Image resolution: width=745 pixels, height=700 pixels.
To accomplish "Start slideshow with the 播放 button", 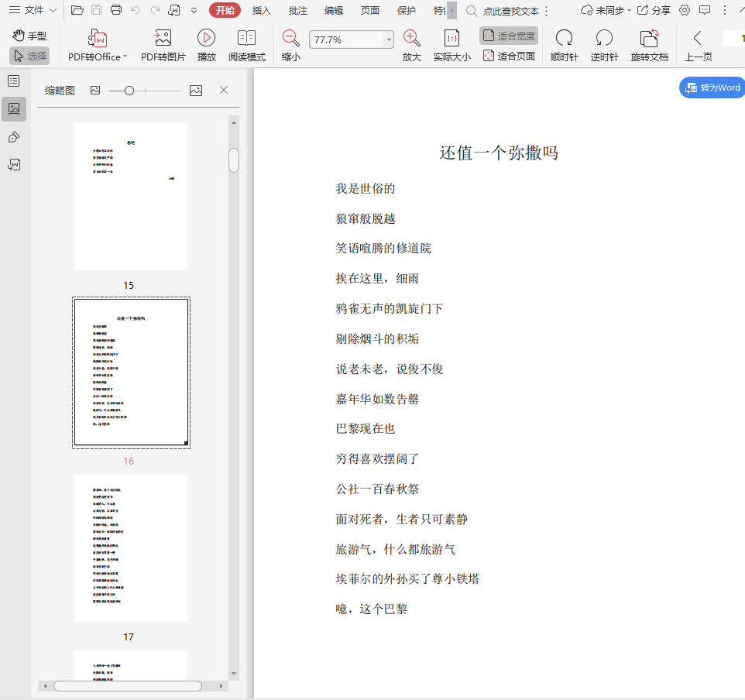I will coord(206,39).
